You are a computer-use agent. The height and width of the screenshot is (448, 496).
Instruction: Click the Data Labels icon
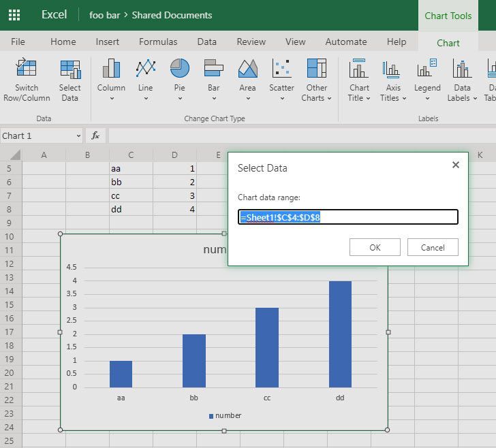click(x=462, y=68)
